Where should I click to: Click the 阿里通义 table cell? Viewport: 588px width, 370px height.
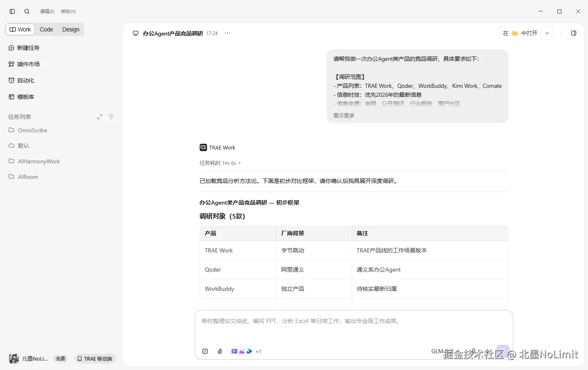pyautogui.click(x=314, y=270)
